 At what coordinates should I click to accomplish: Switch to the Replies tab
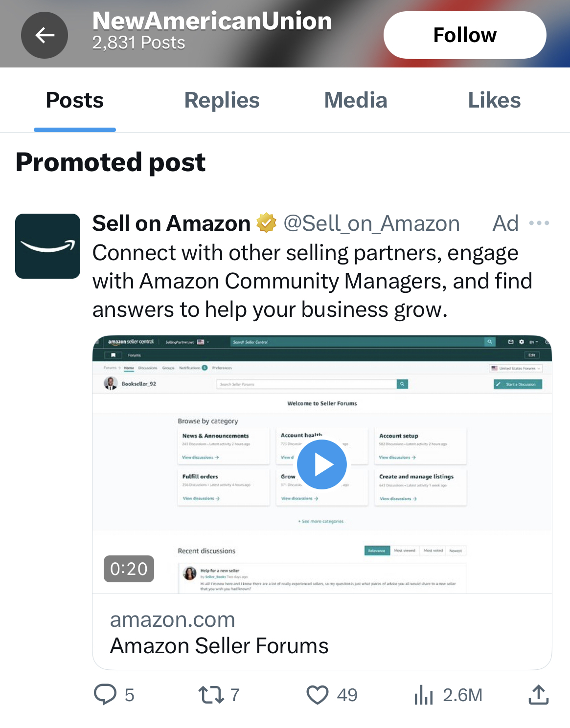coord(222,100)
